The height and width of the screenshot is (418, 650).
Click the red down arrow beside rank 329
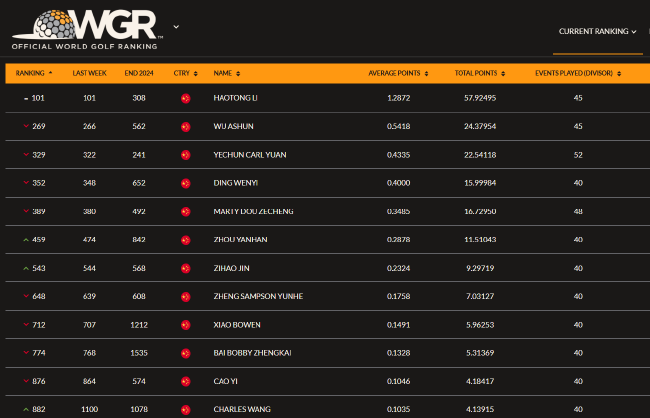click(x=26, y=155)
